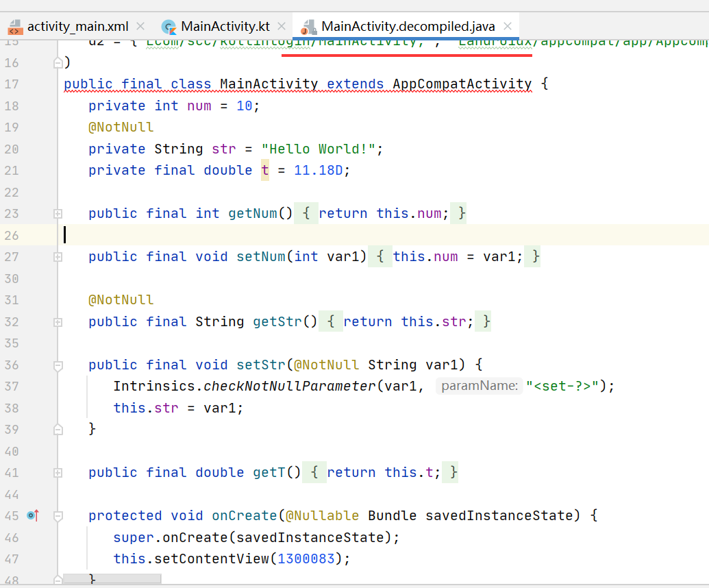Expand the folded setNum() method
Screen dimensions: 709x588
coord(58,257)
